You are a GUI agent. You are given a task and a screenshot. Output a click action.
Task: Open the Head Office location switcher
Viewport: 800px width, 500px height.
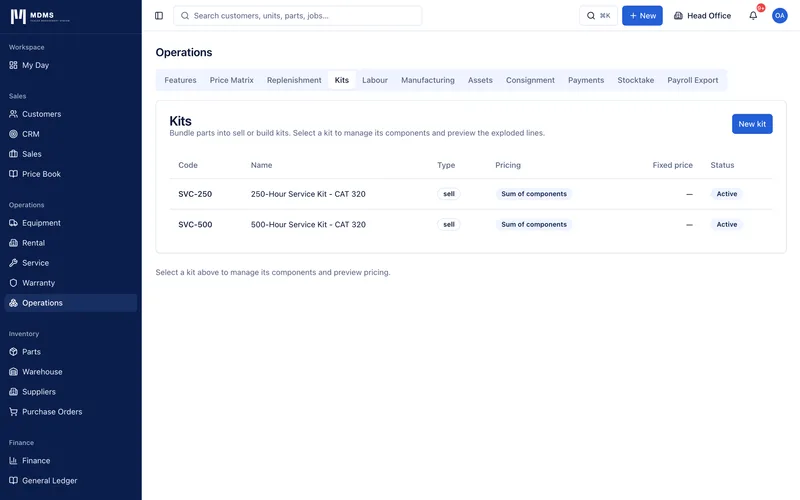(x=702, y=16)
